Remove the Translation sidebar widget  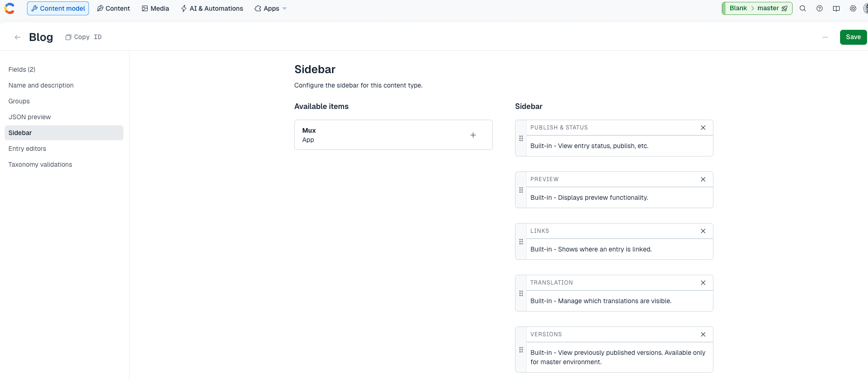[x=703, y=283]
